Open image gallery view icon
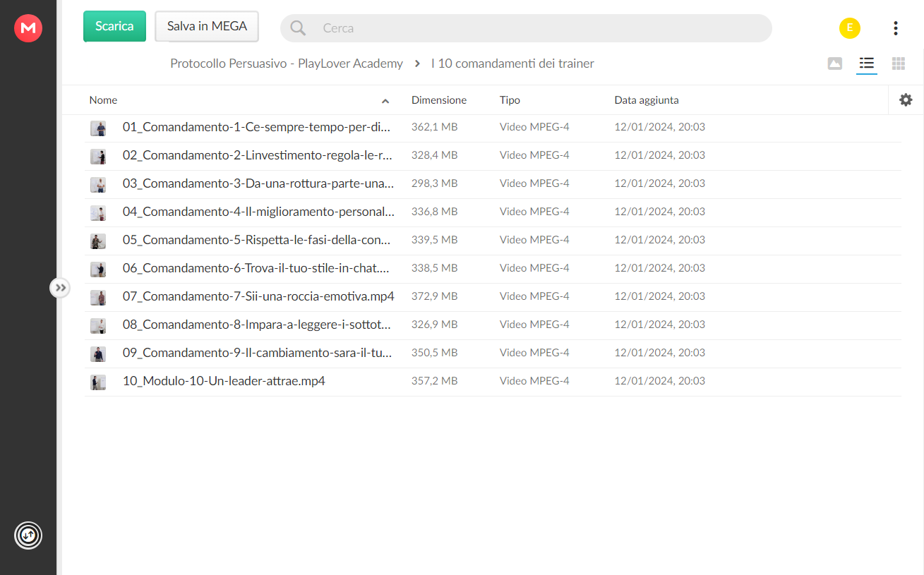The image size is (924, 575). click(835, 63)
